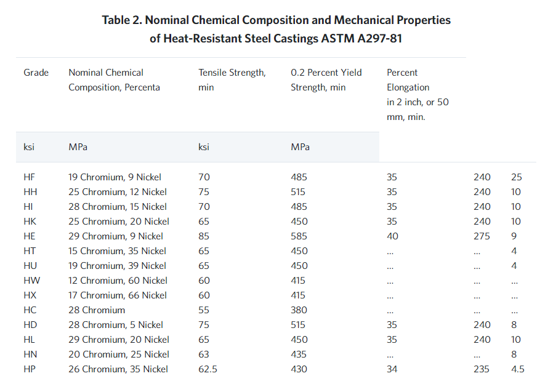Click the 275 value in HE row
540x392 pixels.
pos(482,236)
